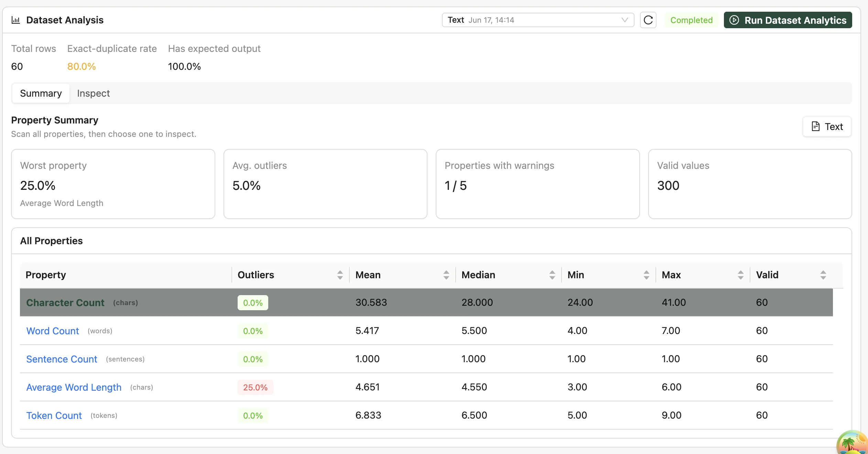Click the Mean column header label

tap(368, 275)
